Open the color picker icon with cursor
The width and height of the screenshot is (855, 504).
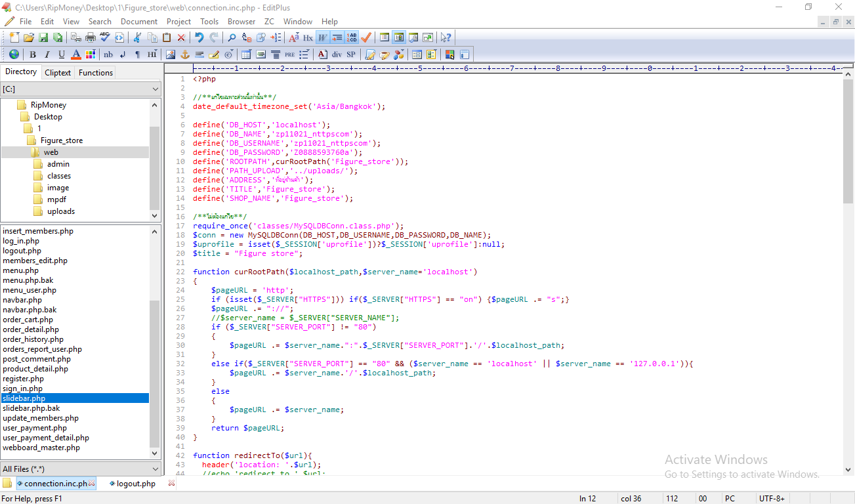(x=449, y=54)
